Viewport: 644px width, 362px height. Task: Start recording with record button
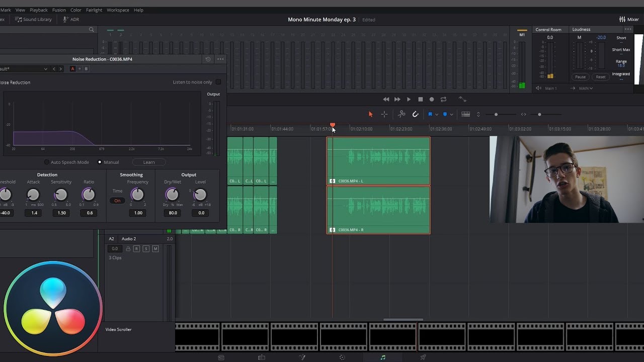click(432, 100)
